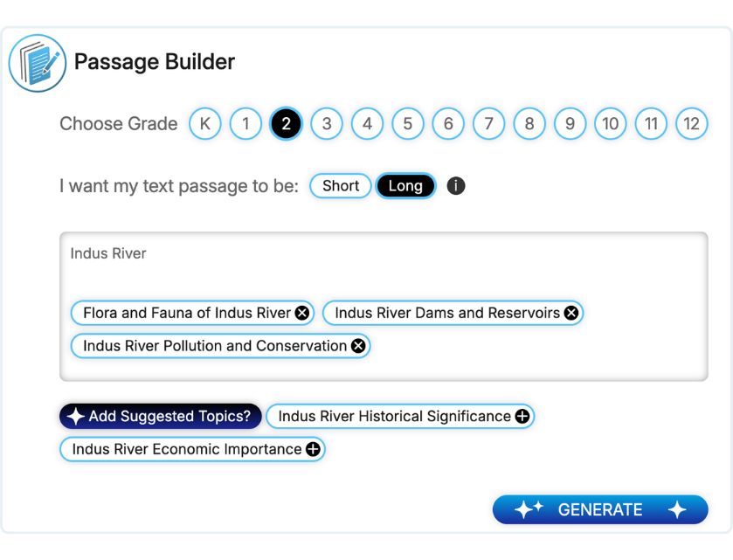Choose grade K
Screen dimensions: 733x560
tap(205, 124)
